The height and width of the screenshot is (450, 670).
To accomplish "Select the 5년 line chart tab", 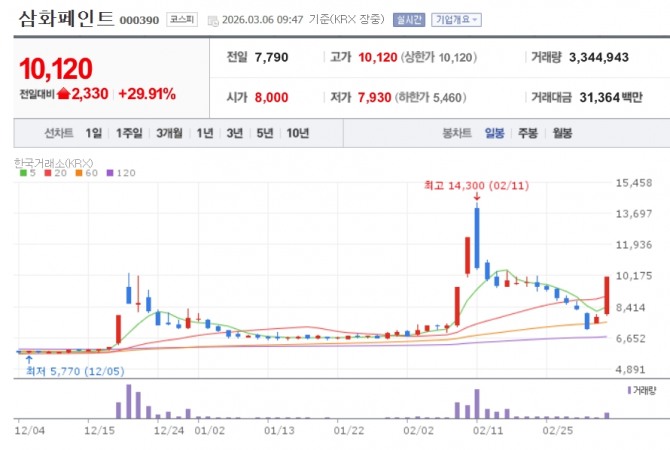I will (264, 133).
